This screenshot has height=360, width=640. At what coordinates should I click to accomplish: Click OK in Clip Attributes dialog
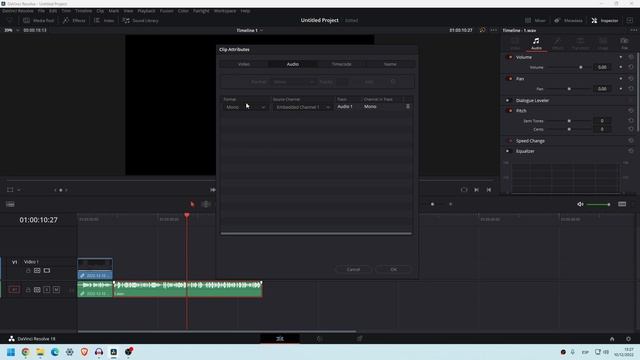[393, 269]
